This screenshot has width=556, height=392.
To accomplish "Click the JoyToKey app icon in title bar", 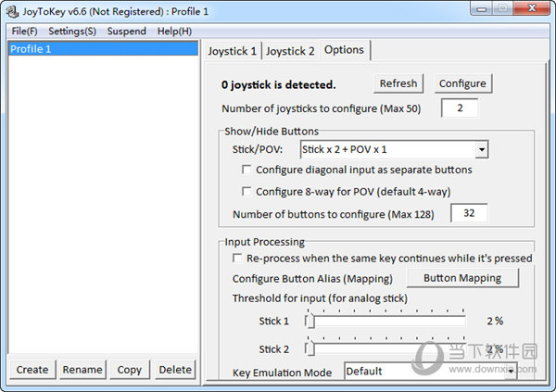I will click(x=12, y=11).
